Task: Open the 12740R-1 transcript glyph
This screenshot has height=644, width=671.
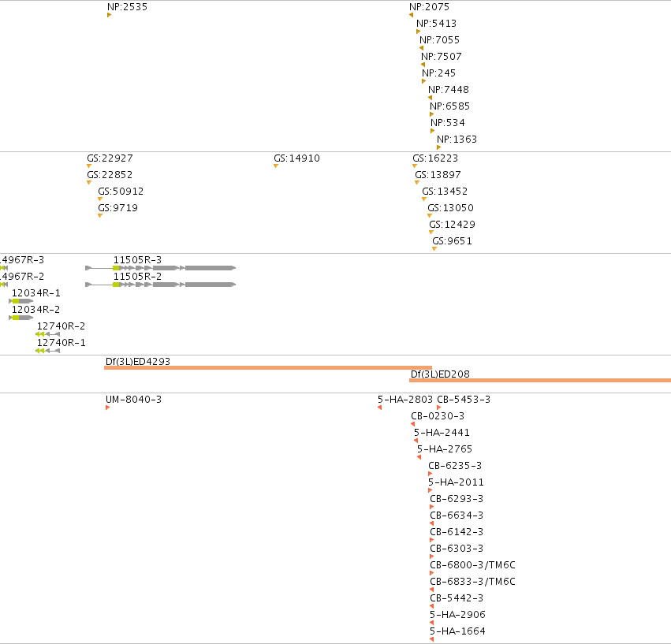Action: tap(47, 351)
